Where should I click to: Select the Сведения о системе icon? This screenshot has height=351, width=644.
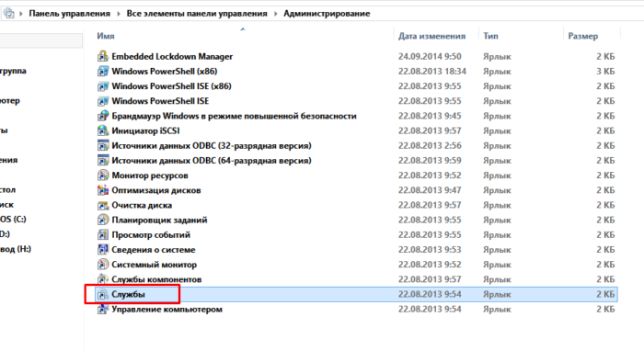pos(103,250)
